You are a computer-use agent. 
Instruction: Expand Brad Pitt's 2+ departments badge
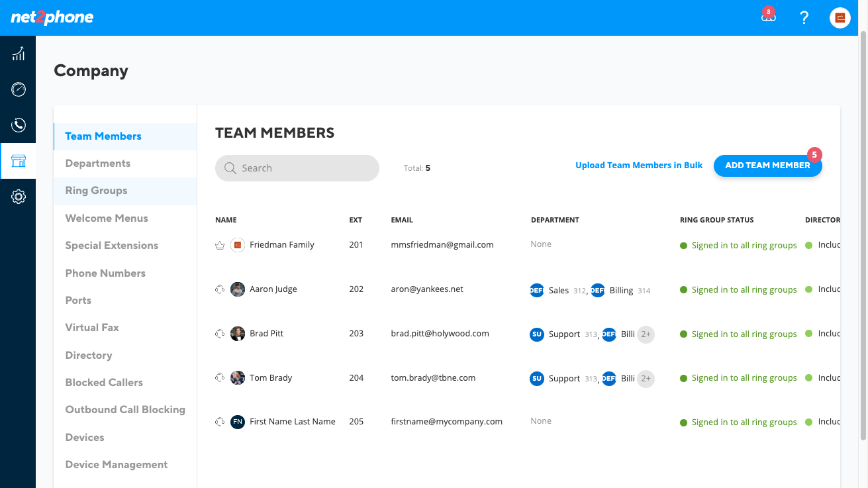point(646,334)
